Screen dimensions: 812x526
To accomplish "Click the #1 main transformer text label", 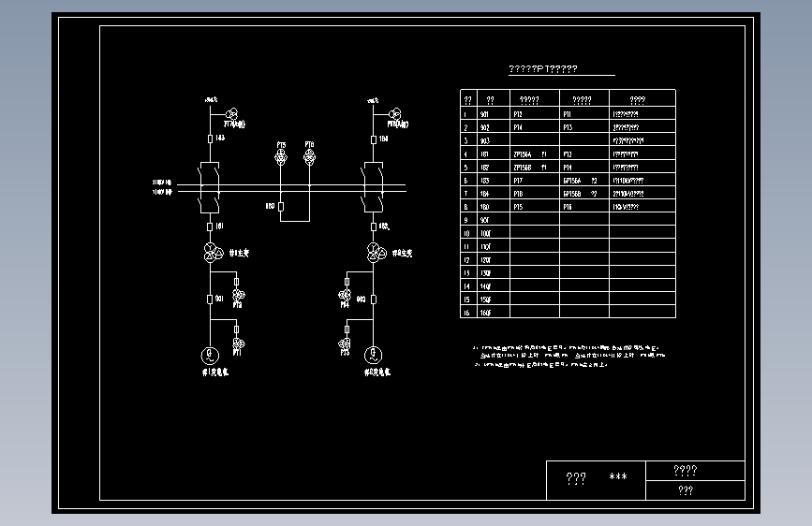I will pos(239,253).
